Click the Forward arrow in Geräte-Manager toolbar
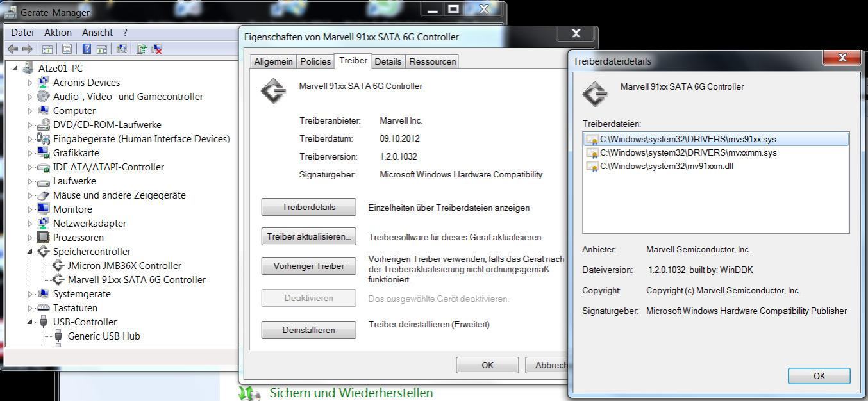The width and height of the screenshot is (868, 401). pos(27,49)
